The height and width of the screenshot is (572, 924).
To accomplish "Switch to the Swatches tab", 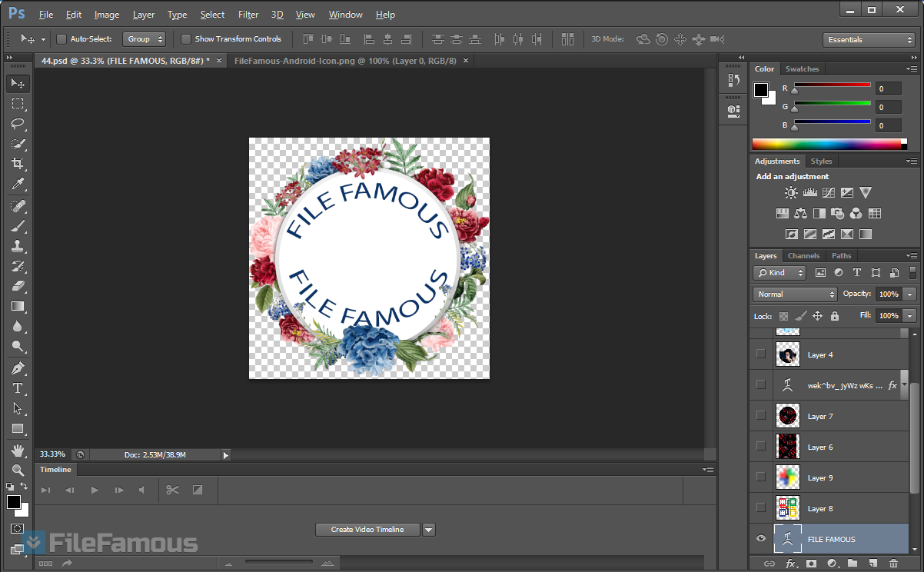I will (x=802, y=69).
